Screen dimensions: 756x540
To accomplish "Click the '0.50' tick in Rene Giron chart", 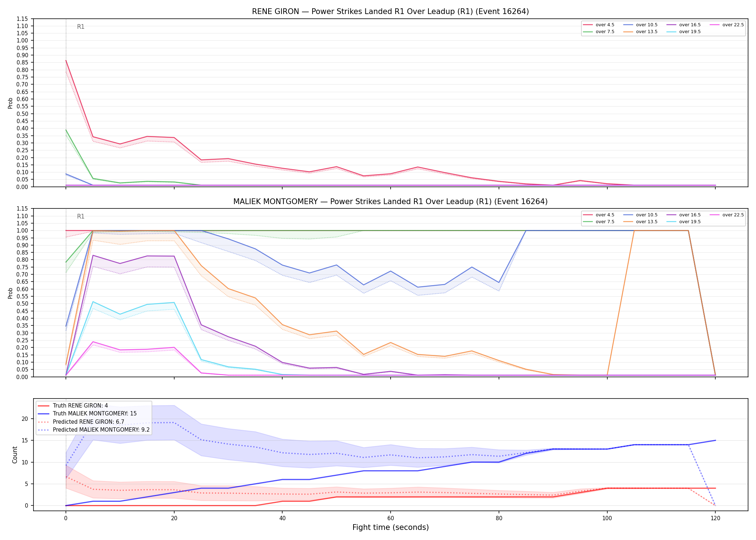I will (22, 114).
